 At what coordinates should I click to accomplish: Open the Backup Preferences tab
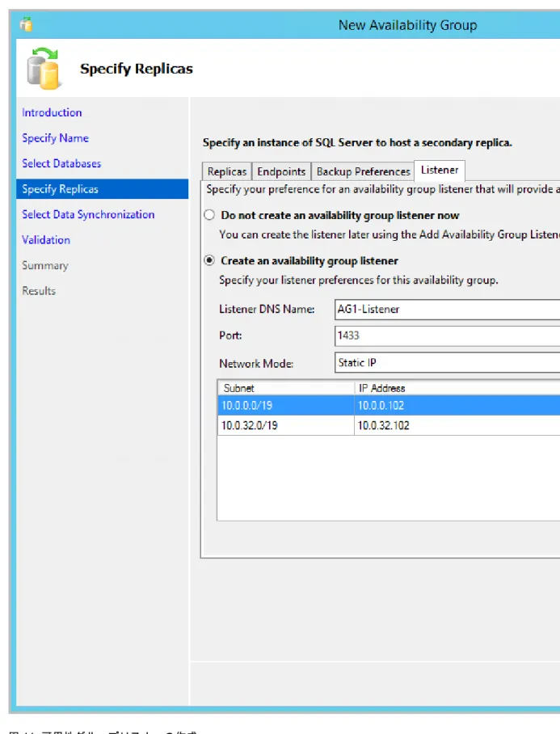363,171
